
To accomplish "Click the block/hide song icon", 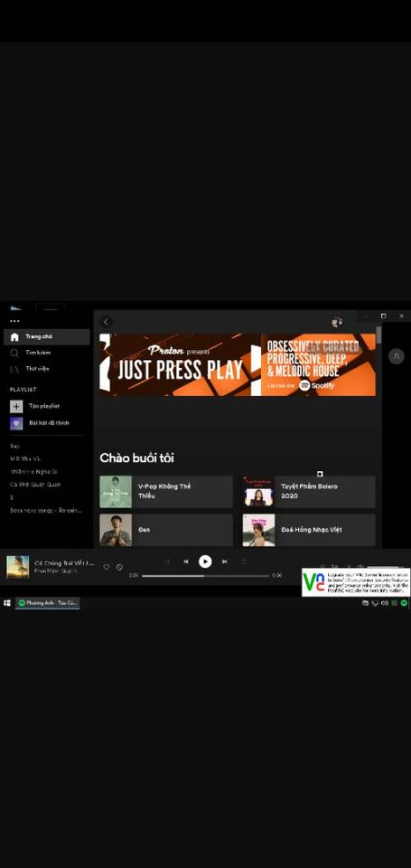I will (x=119, y=567).
